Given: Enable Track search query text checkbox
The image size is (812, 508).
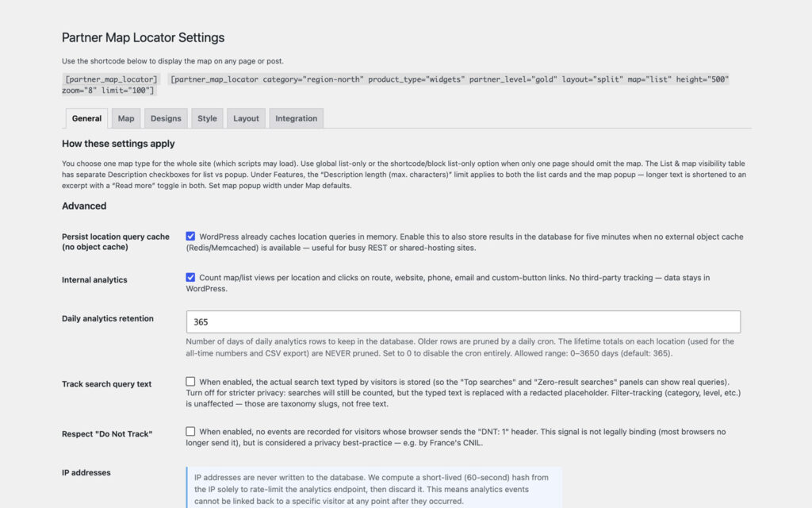Looking at the screenshot, I should point(190,382).
